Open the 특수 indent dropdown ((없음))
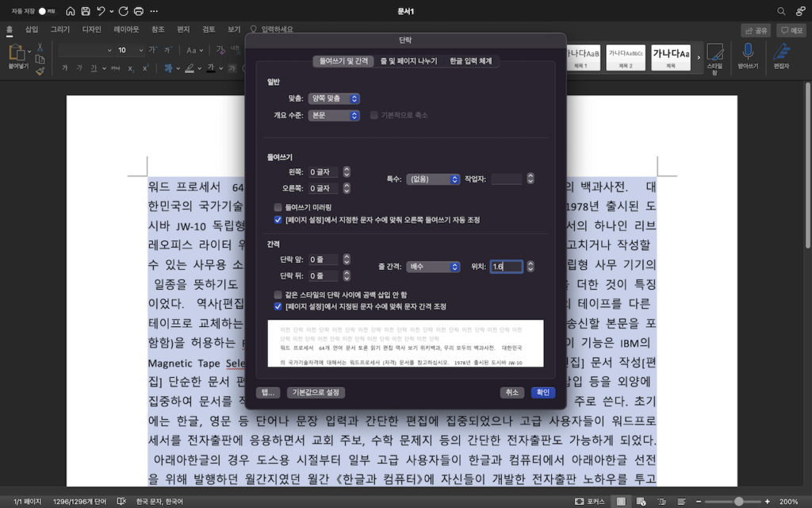 433,179
